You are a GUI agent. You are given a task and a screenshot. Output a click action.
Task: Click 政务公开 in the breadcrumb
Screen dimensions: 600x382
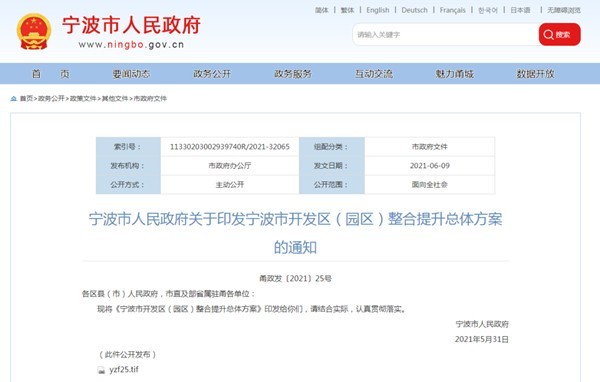(x=51, y=99)
